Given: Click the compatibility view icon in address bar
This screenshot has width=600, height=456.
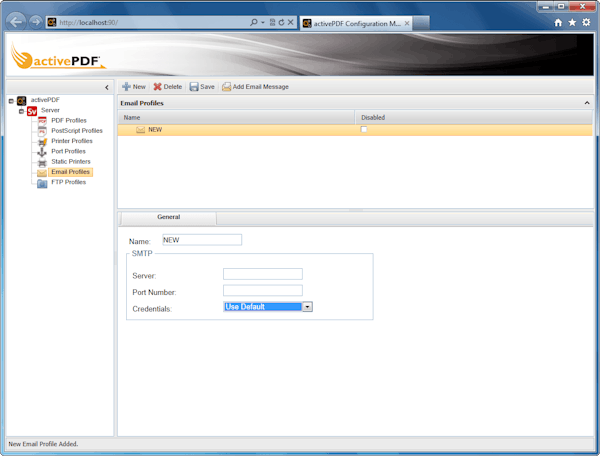Looking at the screenshot, I should click(x=272, y=23).
